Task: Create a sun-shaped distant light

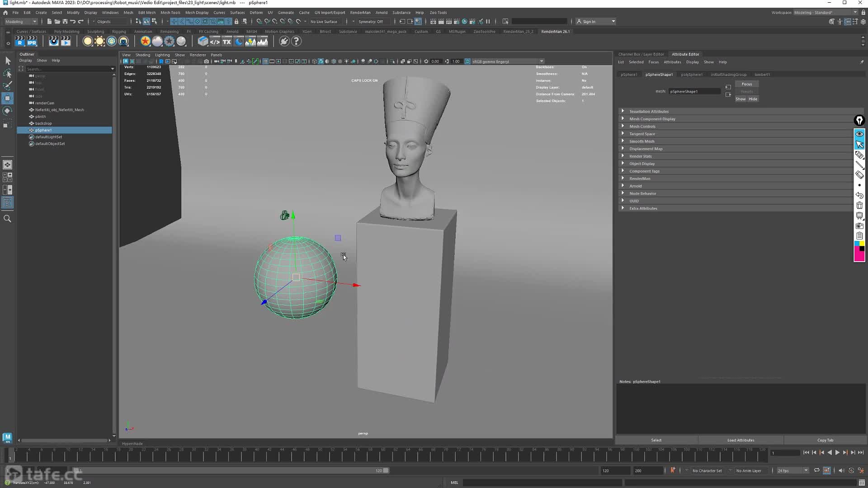Action: [100, 42]
